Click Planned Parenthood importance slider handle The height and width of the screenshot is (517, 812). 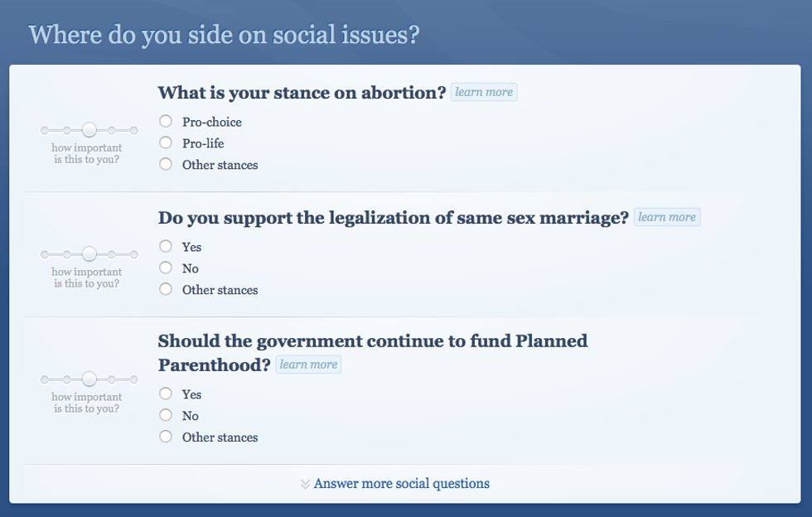pos(89,379)
